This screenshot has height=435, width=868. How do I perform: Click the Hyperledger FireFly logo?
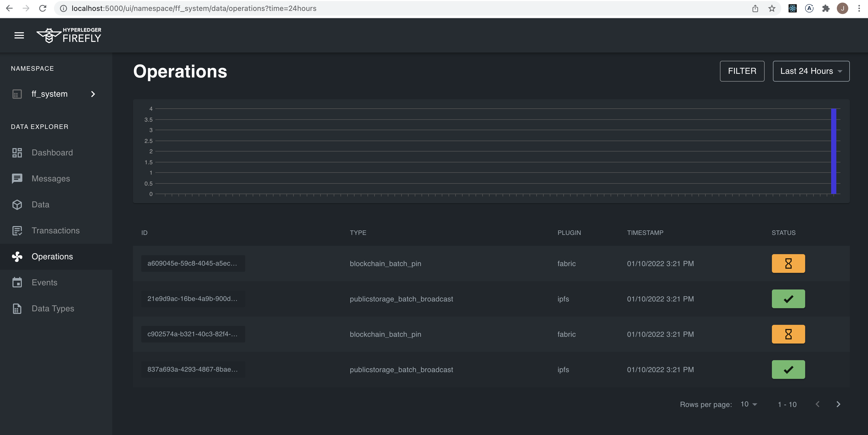(x=69, y=35)
